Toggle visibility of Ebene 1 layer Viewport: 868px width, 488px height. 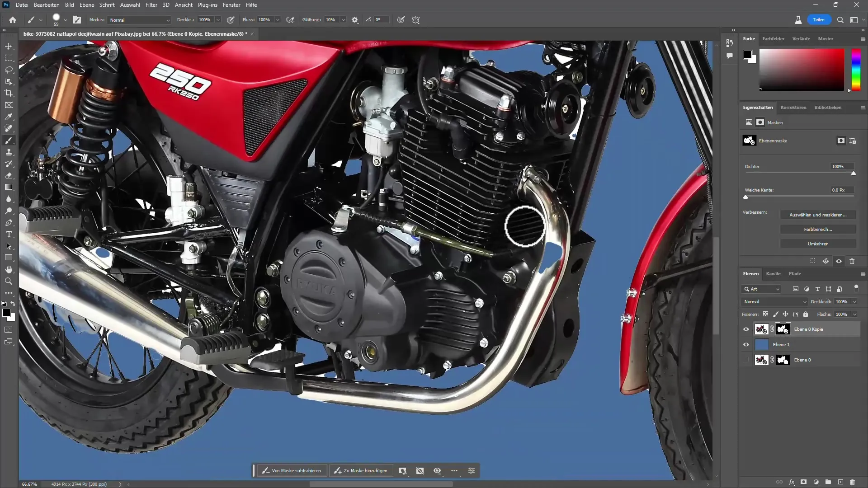[x=746, y=344]
